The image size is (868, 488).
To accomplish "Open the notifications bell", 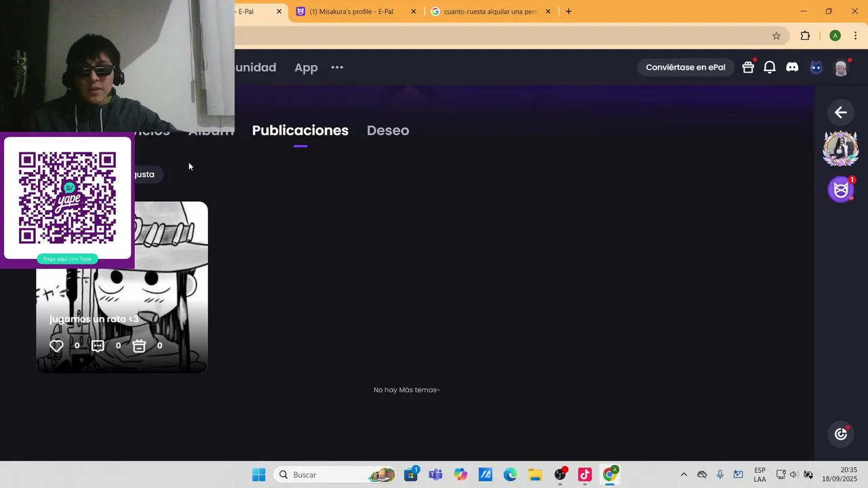I will click(x=770, y=67).
